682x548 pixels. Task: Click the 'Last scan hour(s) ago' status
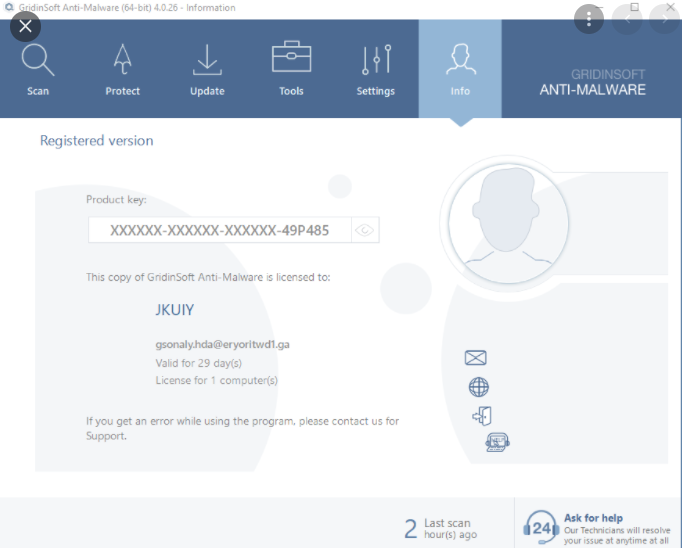tap(451, 528)
